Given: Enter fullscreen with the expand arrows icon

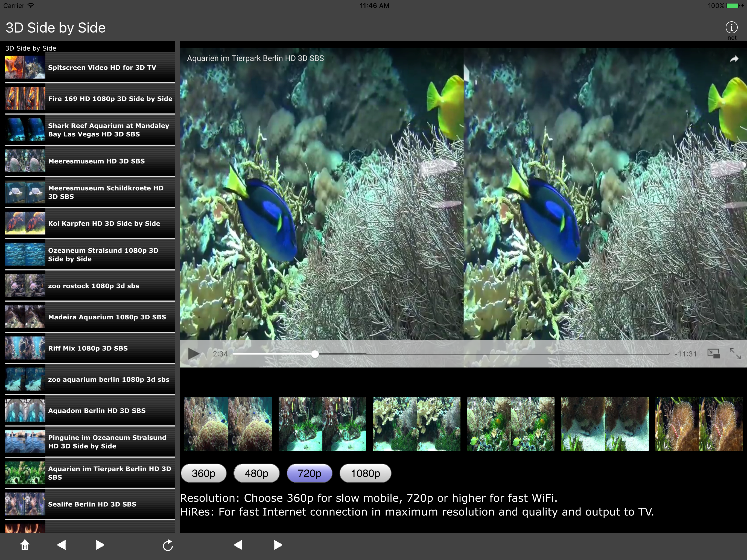Looking at the screenshot, I should pyautogui.click(x=735, y=354).
